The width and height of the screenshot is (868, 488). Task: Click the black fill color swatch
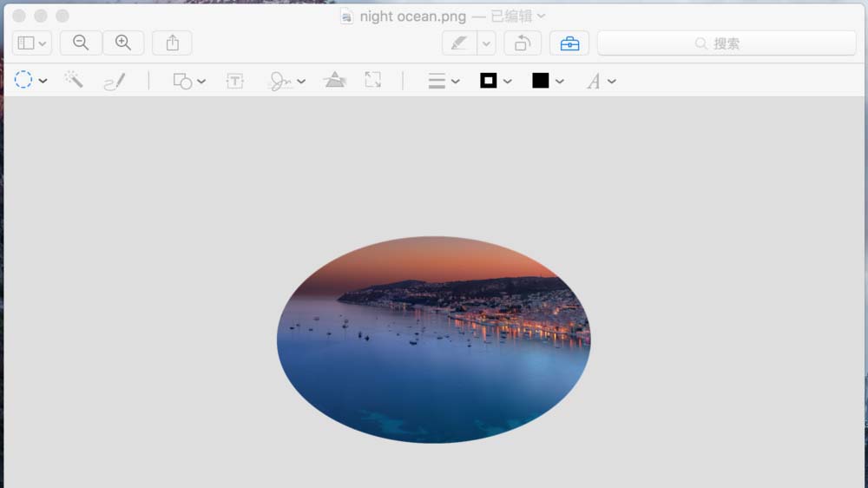coord(540,81)
